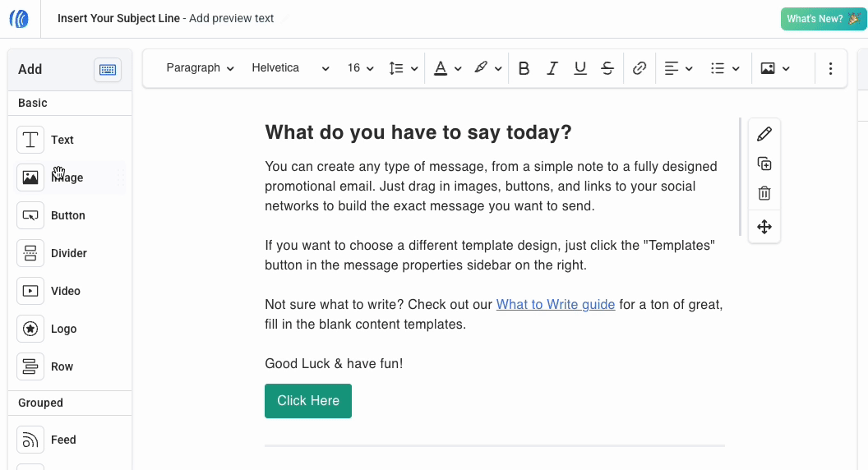Click the Insert Your Subject Line field
This screenshot has height=470, width=868.
coord(119,18)
